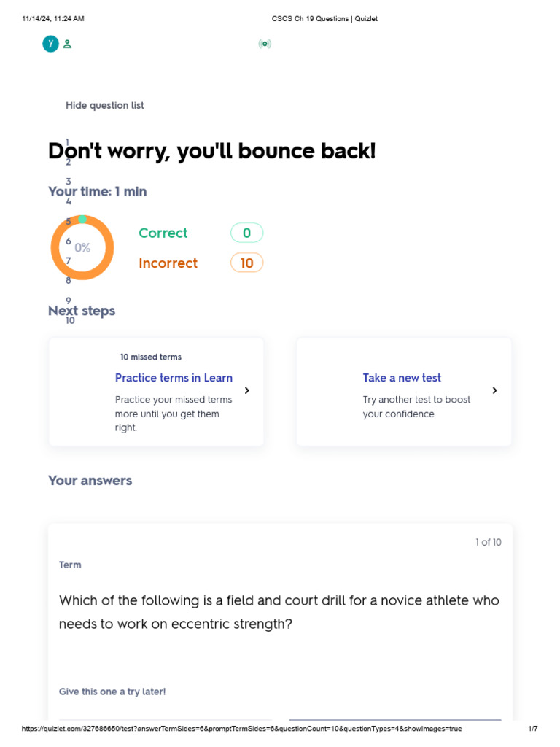560x747 pixels.
Task: Jump to question 10 in list
Action: pos(70,321)
